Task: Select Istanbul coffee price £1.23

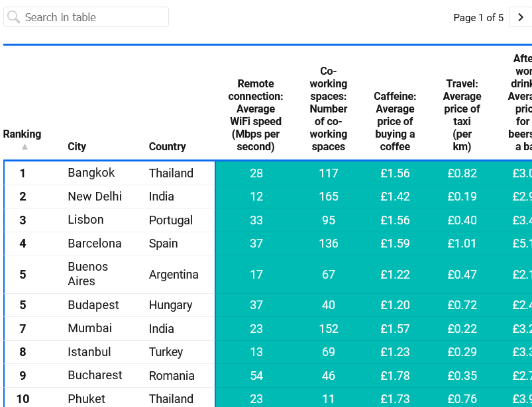Action: pyautogui.click(x=395, y=352)
